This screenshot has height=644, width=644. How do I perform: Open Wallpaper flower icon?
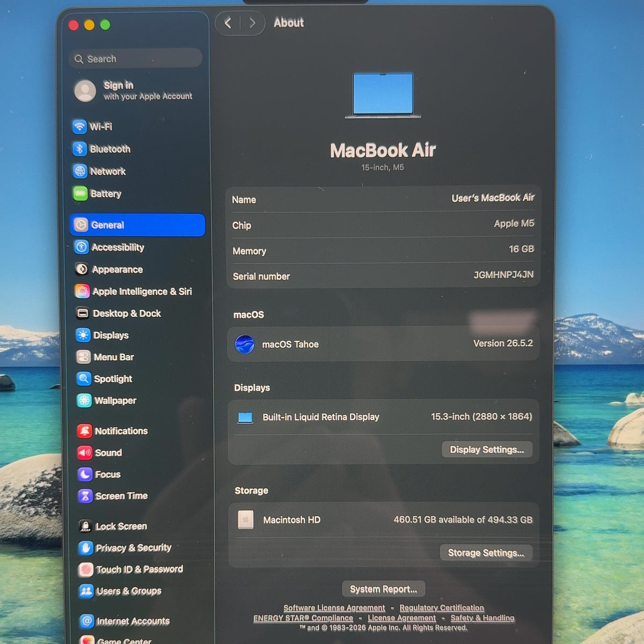[84, 400]
